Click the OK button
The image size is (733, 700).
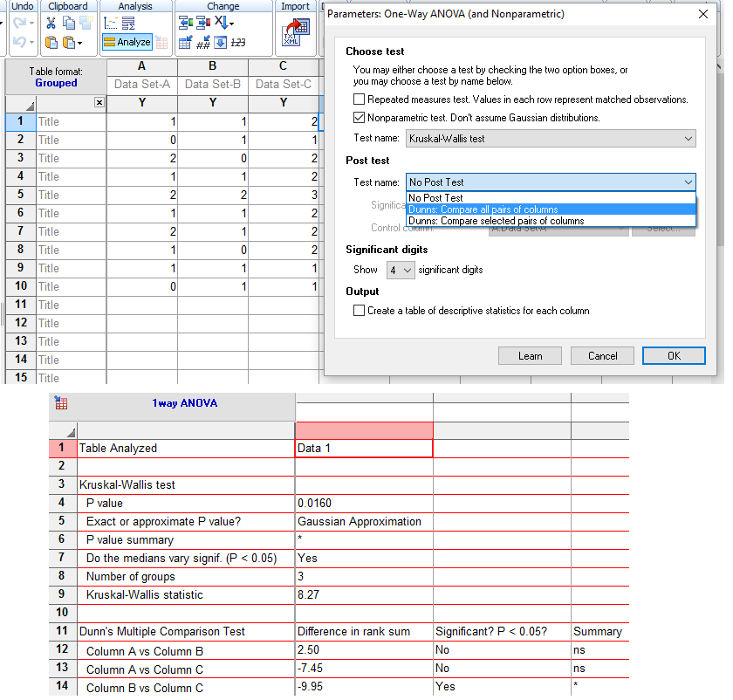674,356
